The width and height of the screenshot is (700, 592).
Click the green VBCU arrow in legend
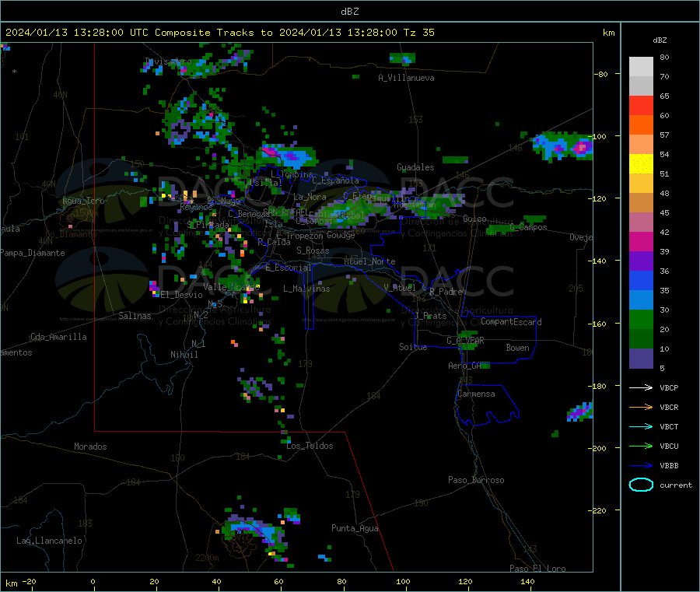coord(641,446)
